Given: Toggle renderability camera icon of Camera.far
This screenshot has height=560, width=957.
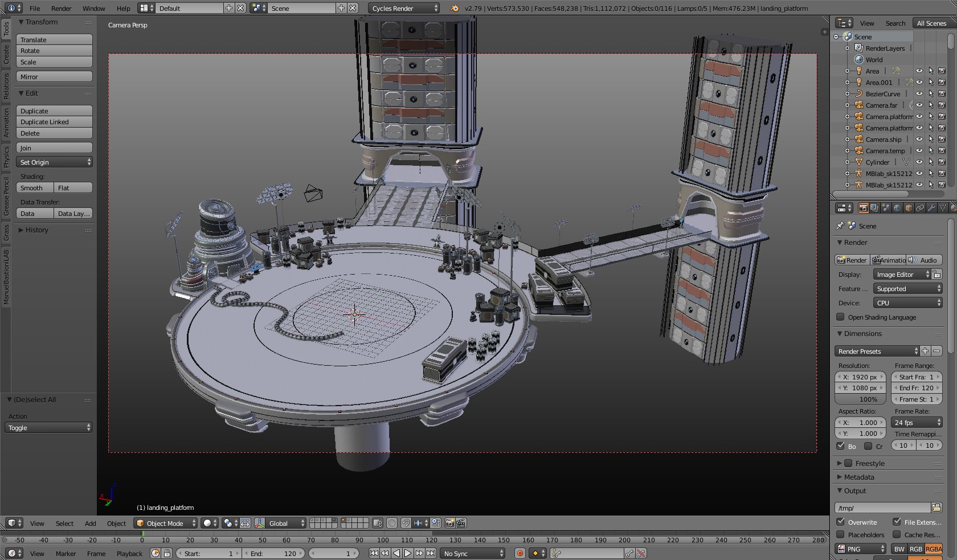Looking at the screenshot, I should [942, 105].
